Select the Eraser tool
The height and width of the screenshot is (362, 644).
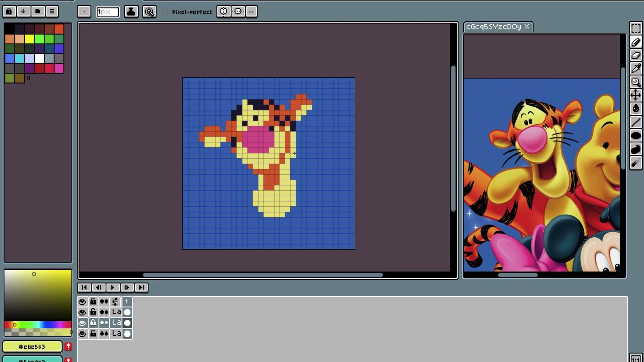[x=636, y=55]
